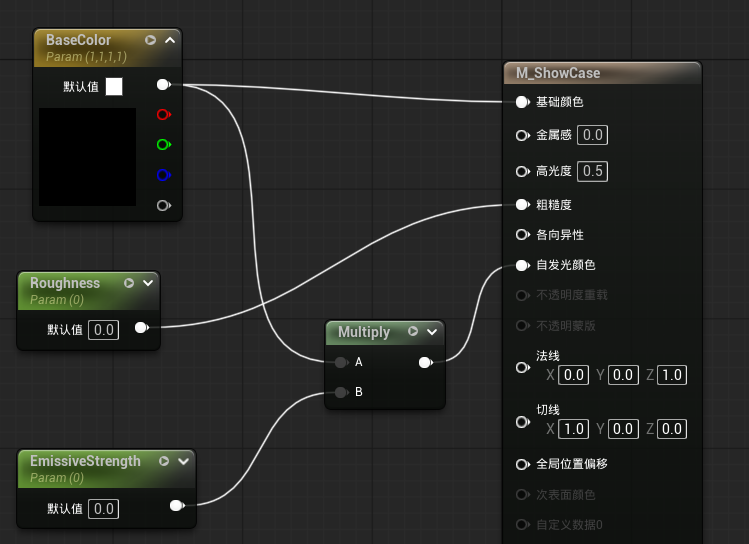Select the BaseColor node title
Image resolution: width=749 pixels, height=544 pixels.
click(78, 40)
